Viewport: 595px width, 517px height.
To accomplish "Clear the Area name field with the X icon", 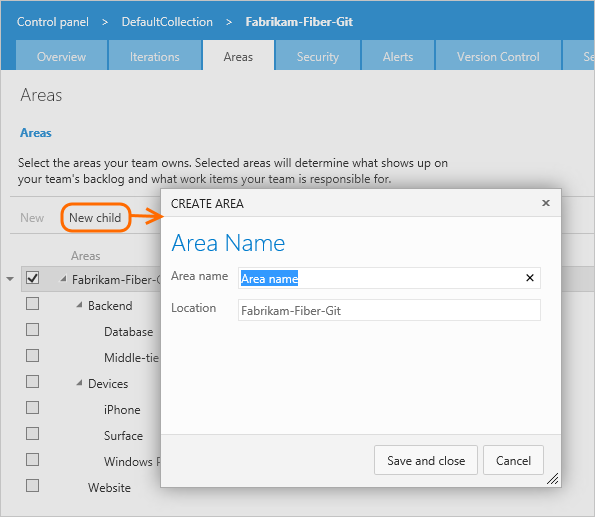I will (x=530, y=278).
